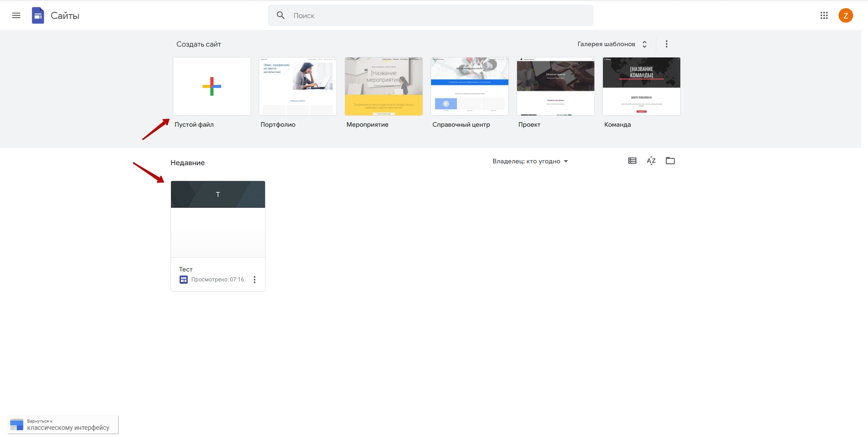Choose the Мероприятие template thumbnail

coord(384,86)
